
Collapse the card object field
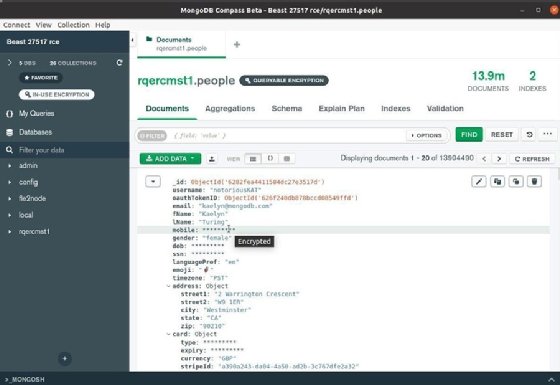tap(168, 334)
